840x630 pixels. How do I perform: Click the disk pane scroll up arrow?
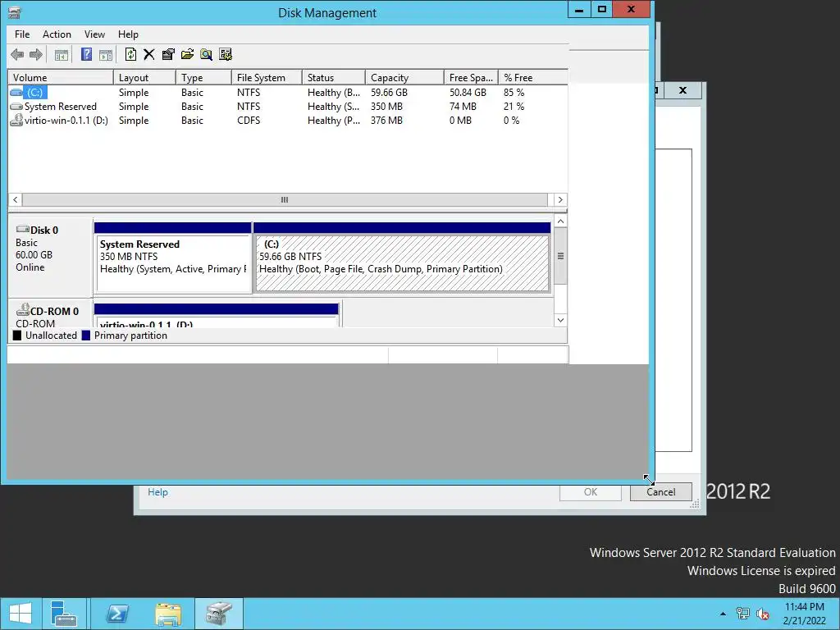pos(560,221)
